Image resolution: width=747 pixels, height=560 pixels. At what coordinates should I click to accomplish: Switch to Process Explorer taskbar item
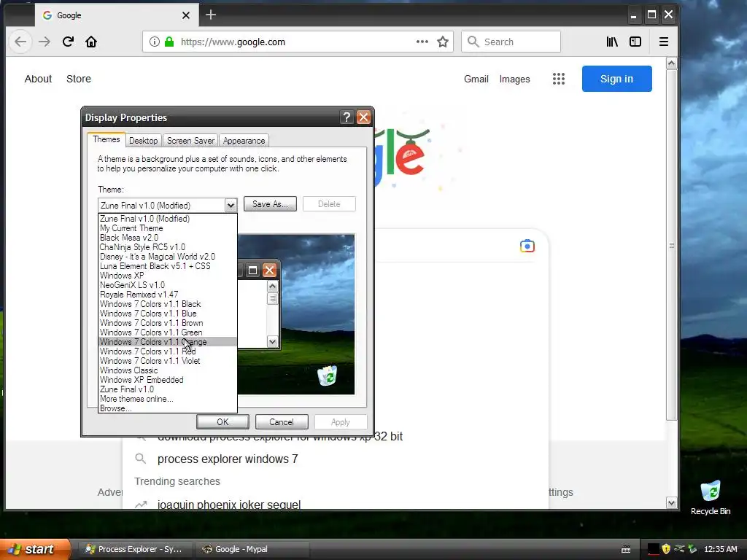point(134,549)
